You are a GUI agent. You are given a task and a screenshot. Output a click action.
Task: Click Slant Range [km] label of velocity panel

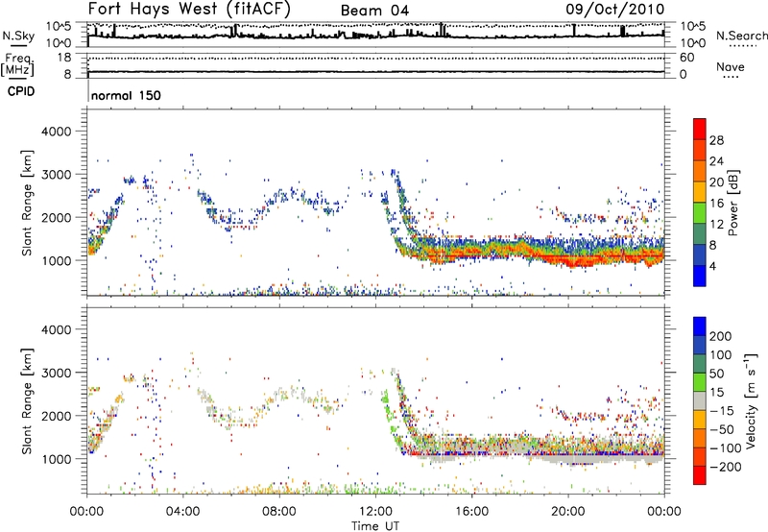click(27, 400)
